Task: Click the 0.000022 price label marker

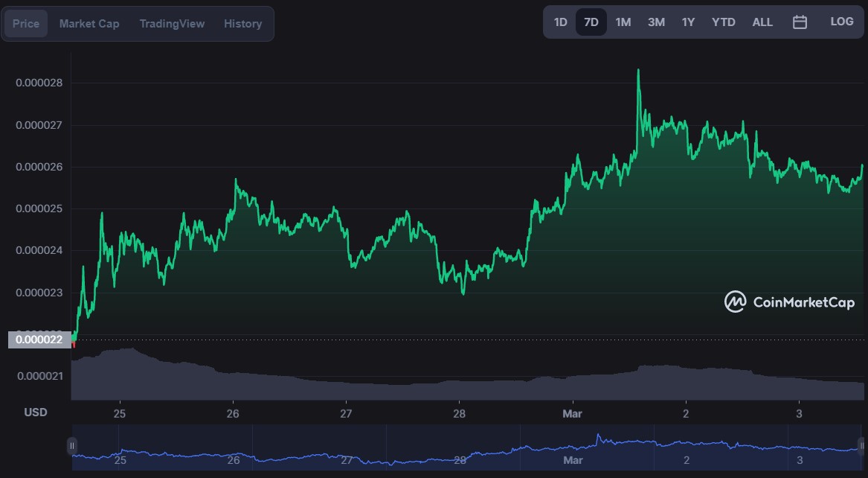Action: tap(40, 340)
